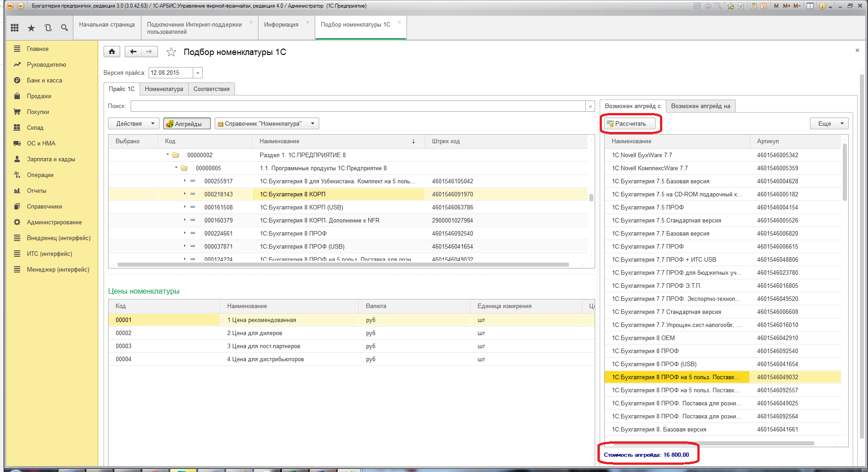The image size is (868, 472).
Task: Switch to the Номенклатура tab
Action: tap(164, 89)
